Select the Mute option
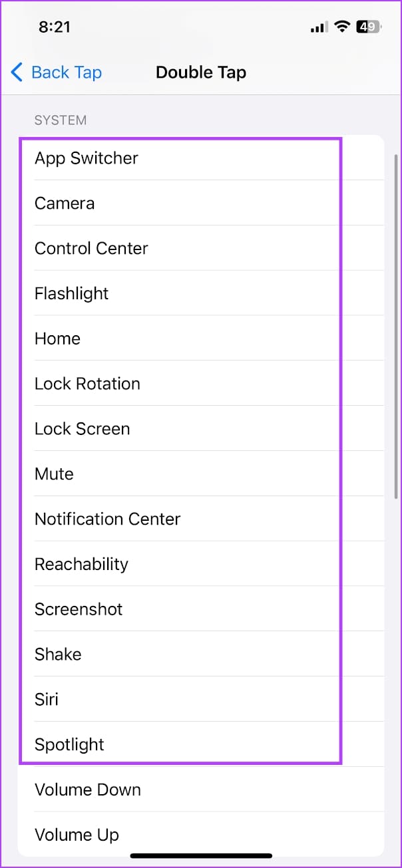Viewport: 402px width, 868px height. (54, 475)
